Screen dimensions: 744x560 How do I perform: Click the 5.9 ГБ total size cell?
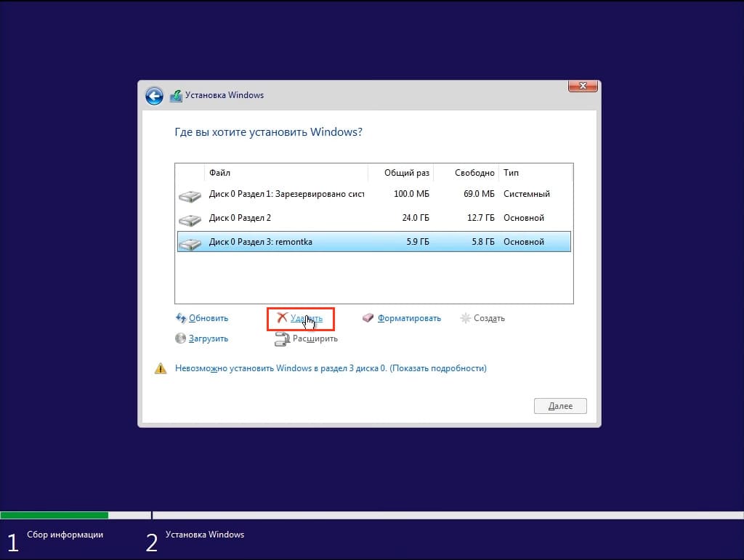click(x=418, y=242)
